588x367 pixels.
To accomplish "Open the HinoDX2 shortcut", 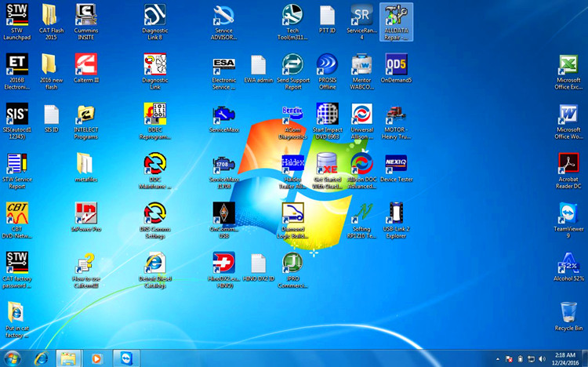I will point(224,270).
